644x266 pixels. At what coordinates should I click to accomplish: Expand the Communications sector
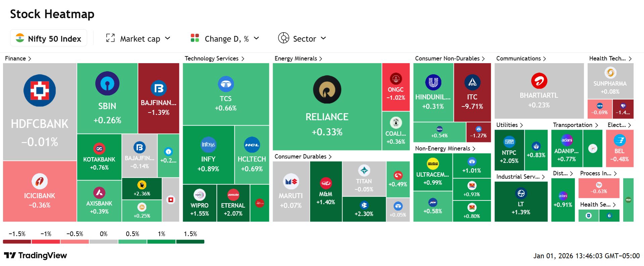tap(521, 58)
